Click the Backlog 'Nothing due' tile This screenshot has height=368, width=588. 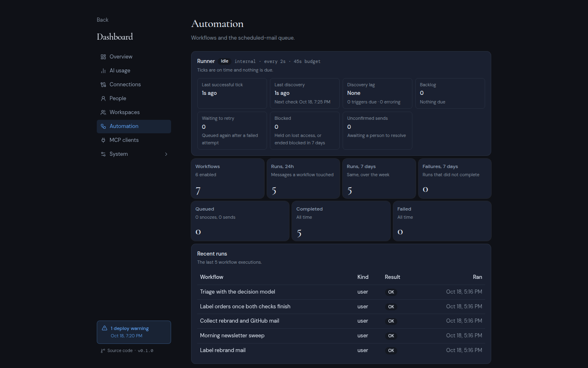click(450, 94)
